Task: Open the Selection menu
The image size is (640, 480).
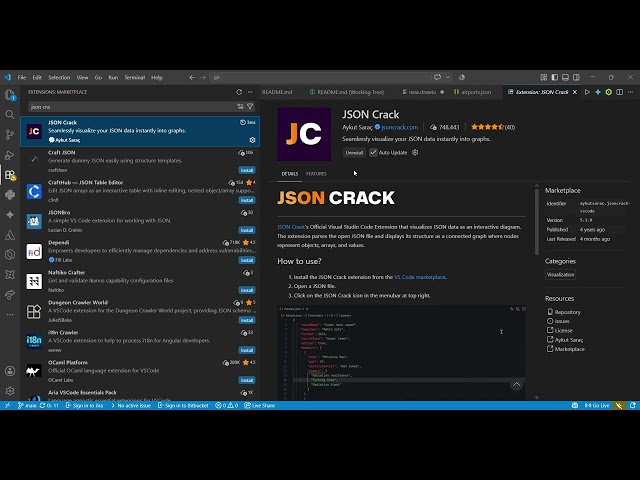Action: click(x=59, y=77)
